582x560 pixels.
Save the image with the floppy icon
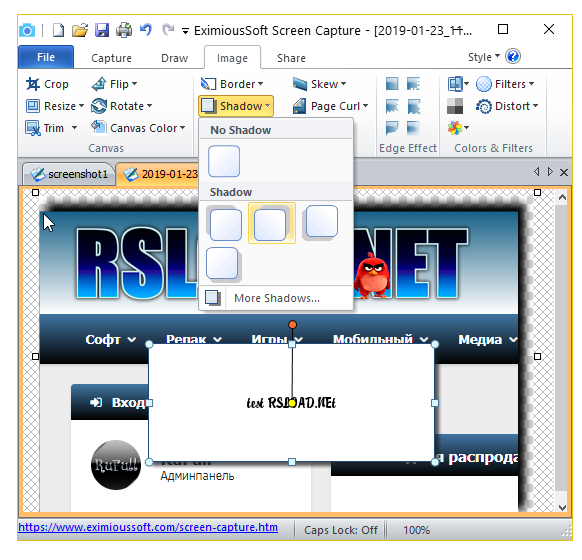point(102,30)
